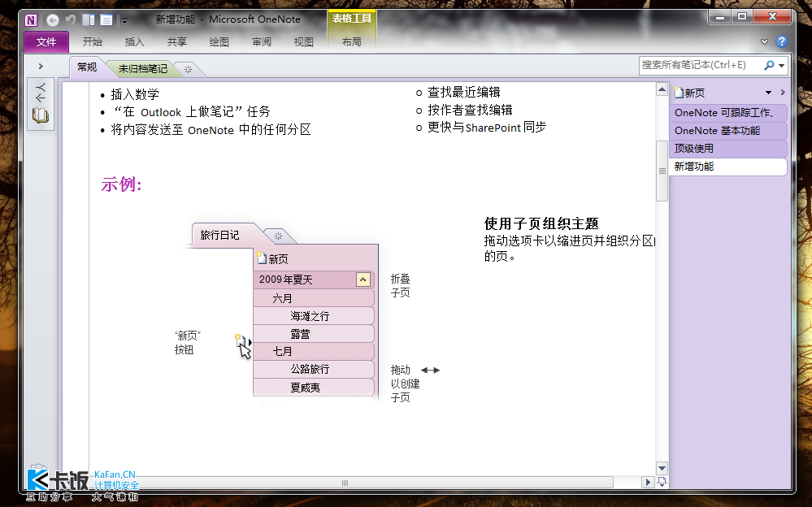Expand the notebook navigation bar

[x=41, y=67]
